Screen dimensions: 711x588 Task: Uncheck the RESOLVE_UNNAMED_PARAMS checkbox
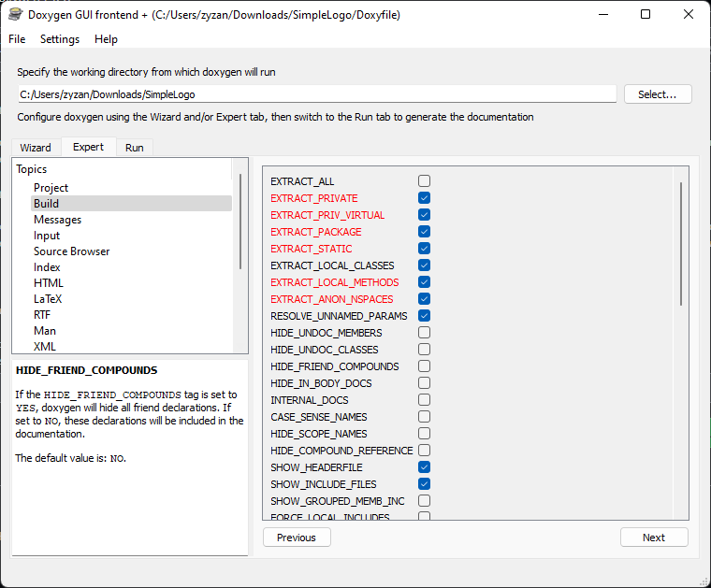(425, 316)
